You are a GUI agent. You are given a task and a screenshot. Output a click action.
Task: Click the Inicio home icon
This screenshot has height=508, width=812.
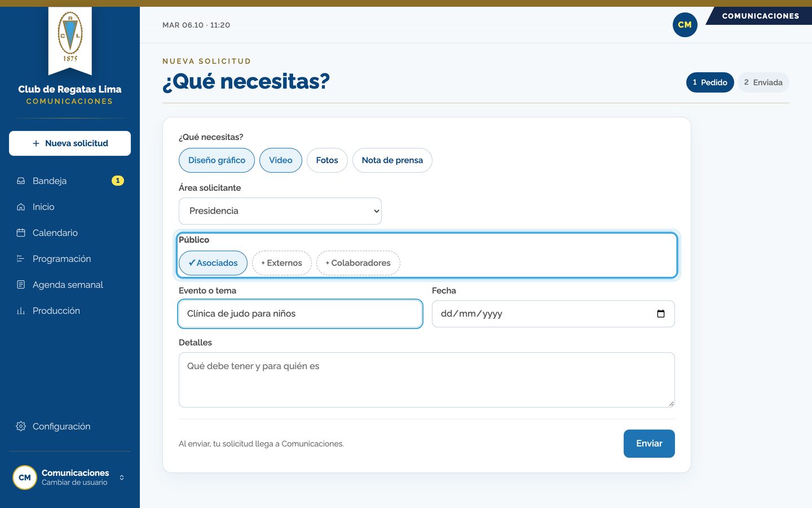click(x=21, y=207)
